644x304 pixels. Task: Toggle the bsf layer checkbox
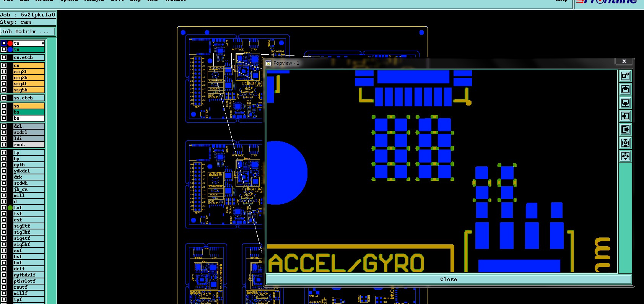4,257
